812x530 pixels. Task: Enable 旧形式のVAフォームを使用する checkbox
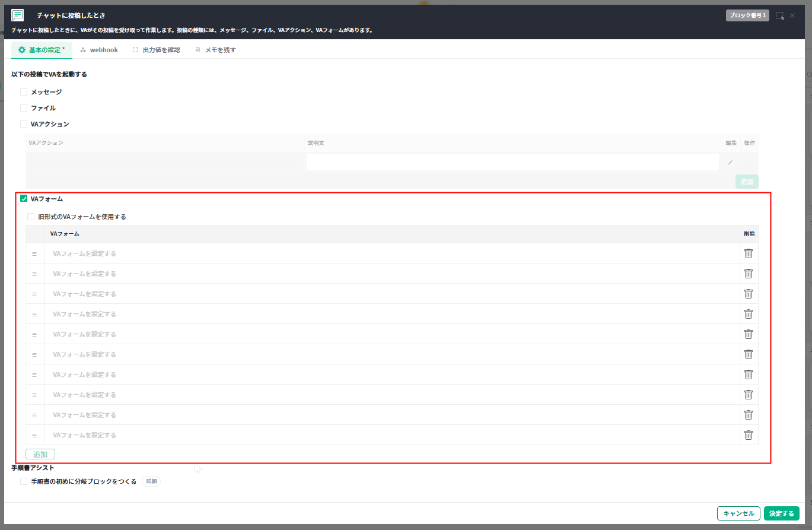point(31,217)
